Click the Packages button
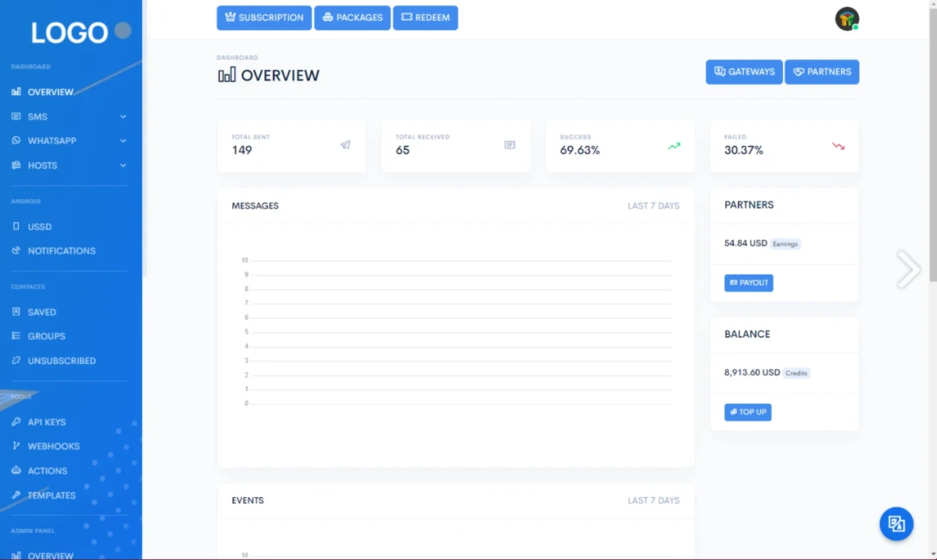Image resolution: width=937 pixels, height=560 pixels. click(x=352, y=18)
